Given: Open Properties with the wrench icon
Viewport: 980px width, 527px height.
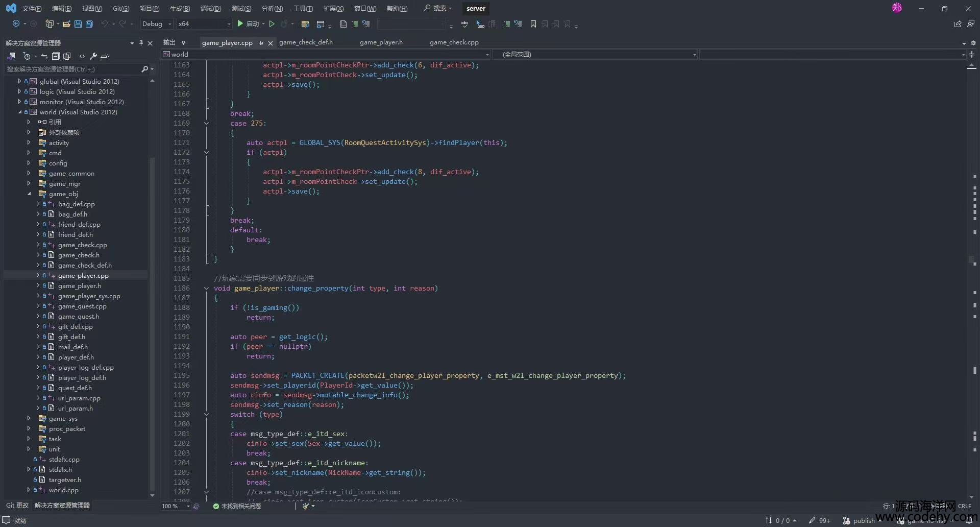Looking at the screenshot, I should point(93,56).
